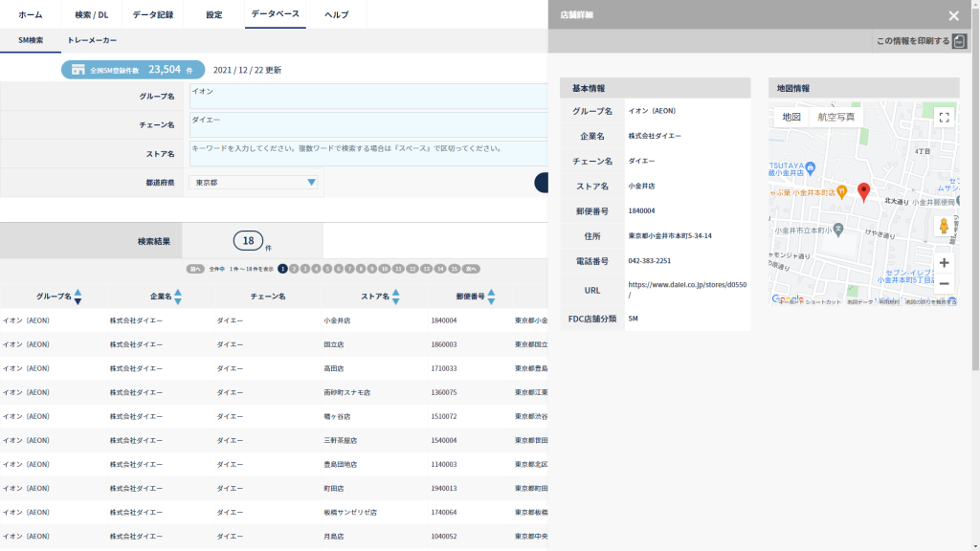This screenshot has height=551, width=980.
Task: Go to next page with 次へ button
Action: coord(471,269)
